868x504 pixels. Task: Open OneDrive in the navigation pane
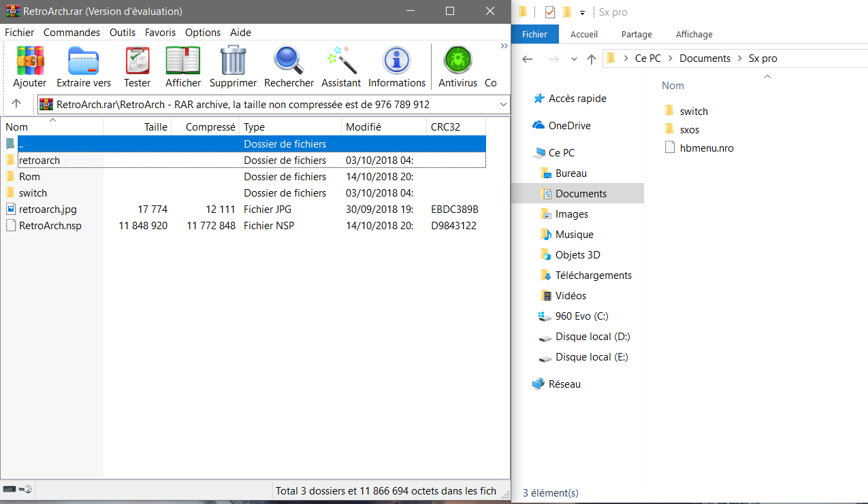pyautogui.click(x=569, y=126)
